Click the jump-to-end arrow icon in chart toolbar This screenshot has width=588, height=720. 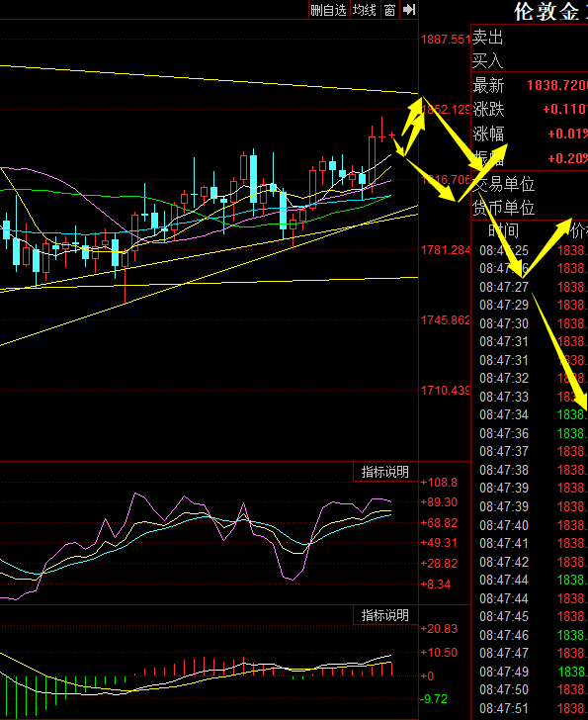[x=409, y=10]
